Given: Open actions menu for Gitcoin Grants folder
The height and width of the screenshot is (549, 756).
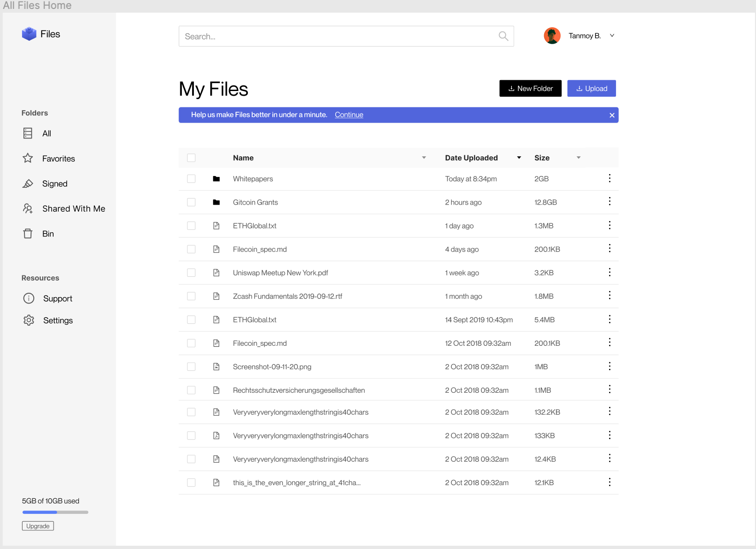Looking at the screenshot, I should (609, 202).
